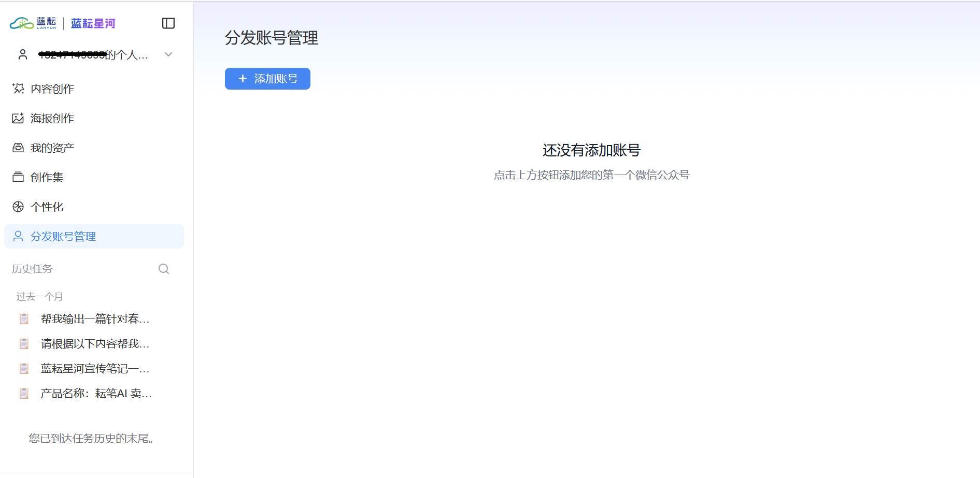
Task: Click the 历史任务 section label
Action: [32, 269]
